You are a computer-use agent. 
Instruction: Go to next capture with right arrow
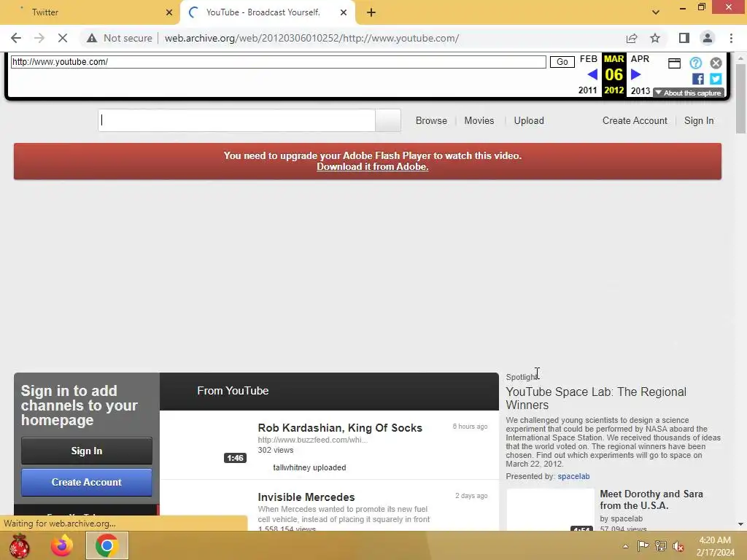click(x=635, y=74)
